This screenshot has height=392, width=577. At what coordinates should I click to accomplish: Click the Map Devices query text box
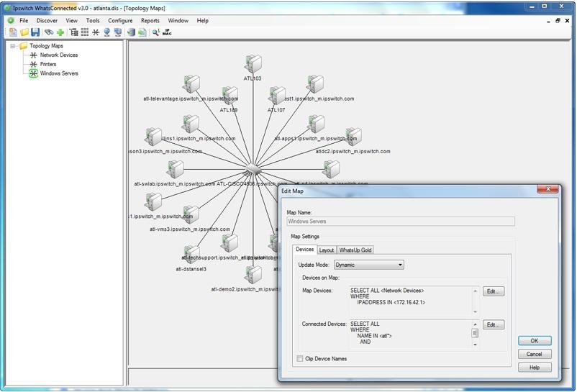(x=411, y=301)
